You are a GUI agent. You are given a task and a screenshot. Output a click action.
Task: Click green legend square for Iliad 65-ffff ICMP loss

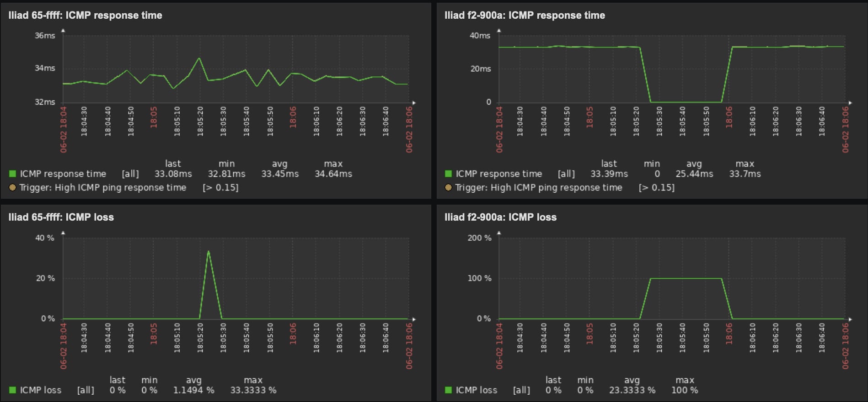tap(13, 390)
